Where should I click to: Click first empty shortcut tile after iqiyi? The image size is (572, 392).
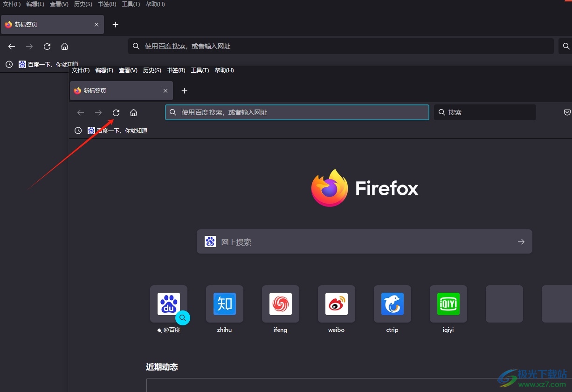click(504, 304)
